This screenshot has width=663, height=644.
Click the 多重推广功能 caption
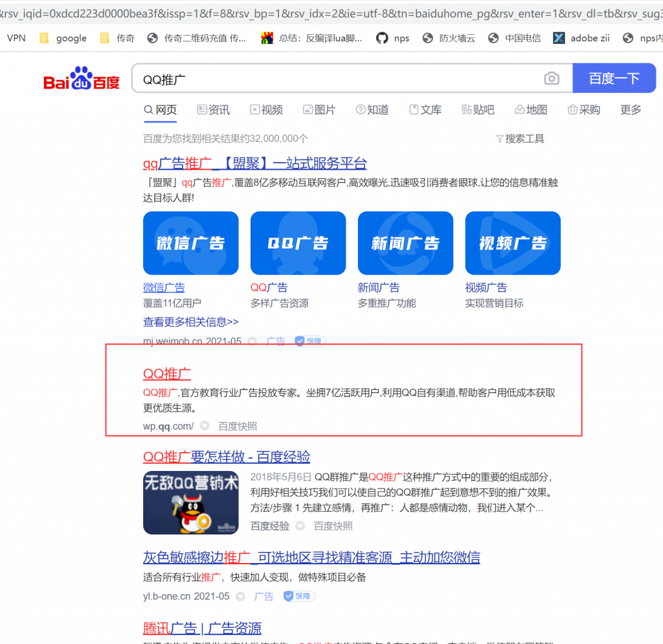coord(387,303)
